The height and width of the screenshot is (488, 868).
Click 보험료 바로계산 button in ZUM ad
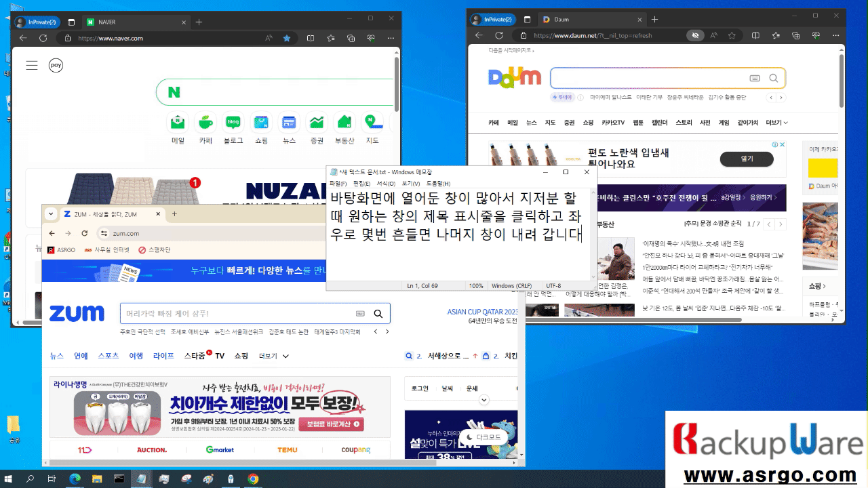pos(330,424)
